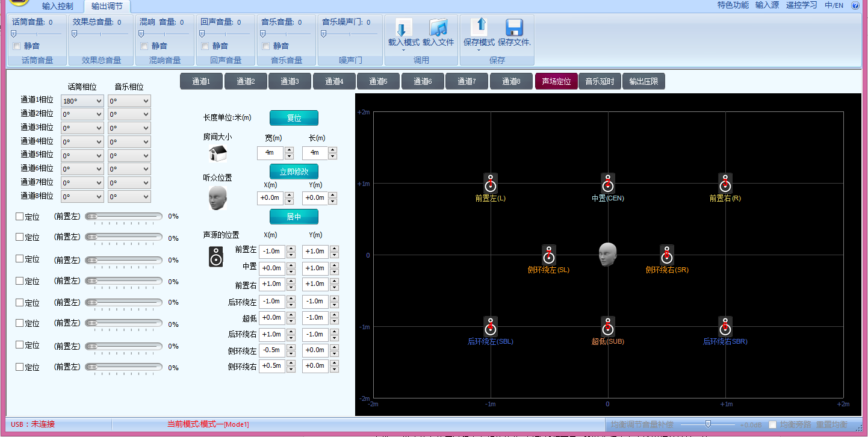Click the listener head icon in grid center
The image size is (868, 437).
tap(607, 255)
